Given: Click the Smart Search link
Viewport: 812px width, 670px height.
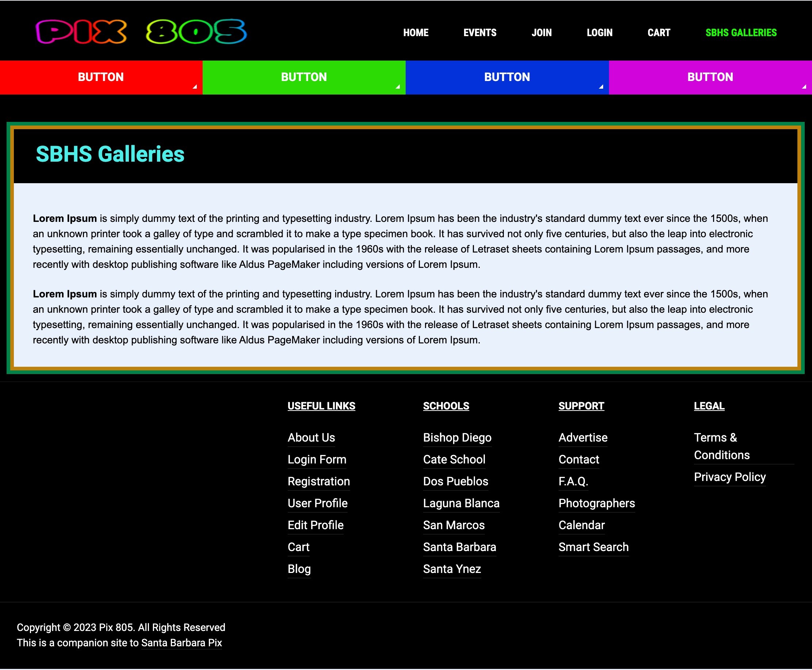Looking at the screenshot, I should tap(593, 547).
